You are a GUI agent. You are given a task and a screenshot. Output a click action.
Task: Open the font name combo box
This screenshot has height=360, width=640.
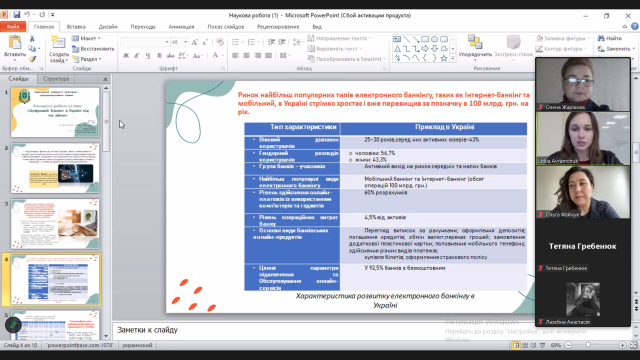145,42
